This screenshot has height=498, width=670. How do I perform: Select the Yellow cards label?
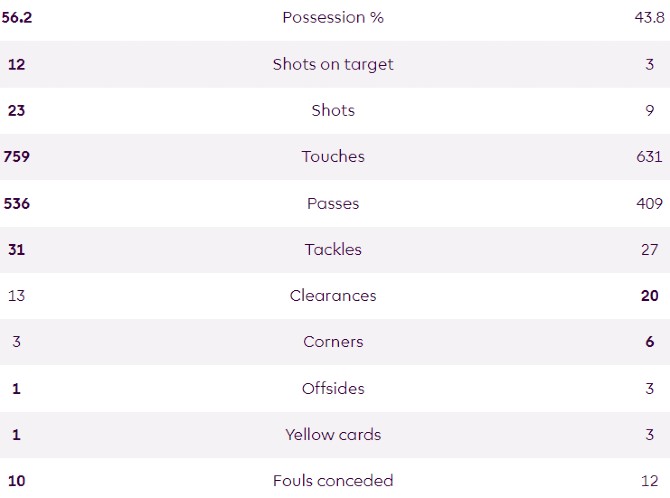pos(333,434)
